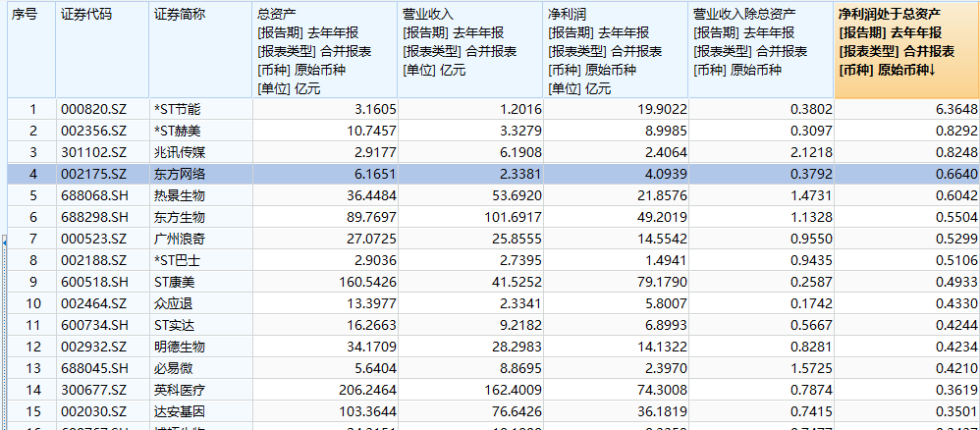Select stock code 300677.SZ
This screenshot has height=430, width=980.
(x=93, y=390)
